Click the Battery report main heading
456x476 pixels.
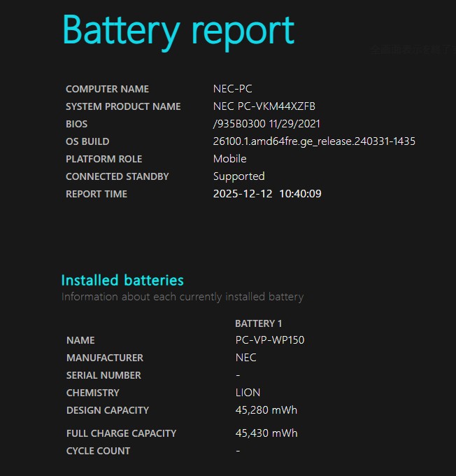tap(178, 30)
